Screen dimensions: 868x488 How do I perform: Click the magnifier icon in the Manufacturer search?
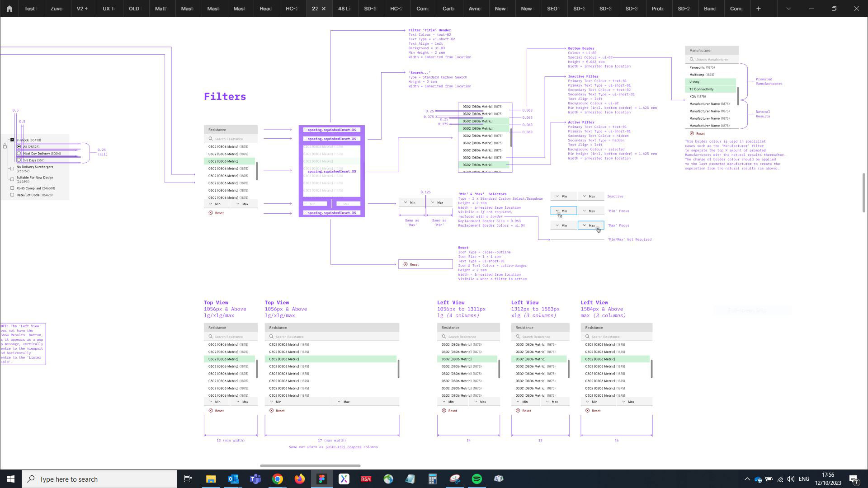[692, 59]
